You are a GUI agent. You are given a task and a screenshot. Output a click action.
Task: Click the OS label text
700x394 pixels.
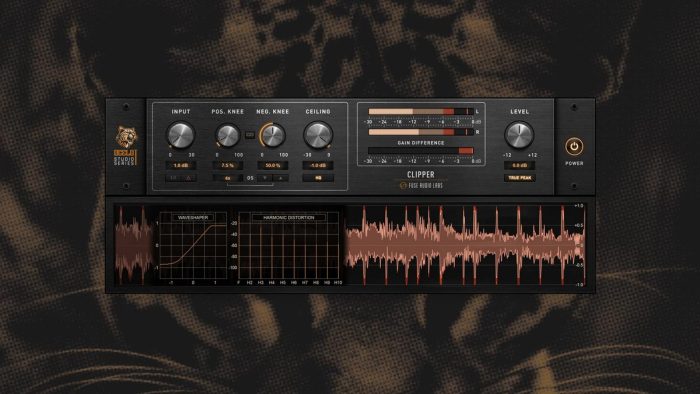pyautogui.click(x=250, y=178)
